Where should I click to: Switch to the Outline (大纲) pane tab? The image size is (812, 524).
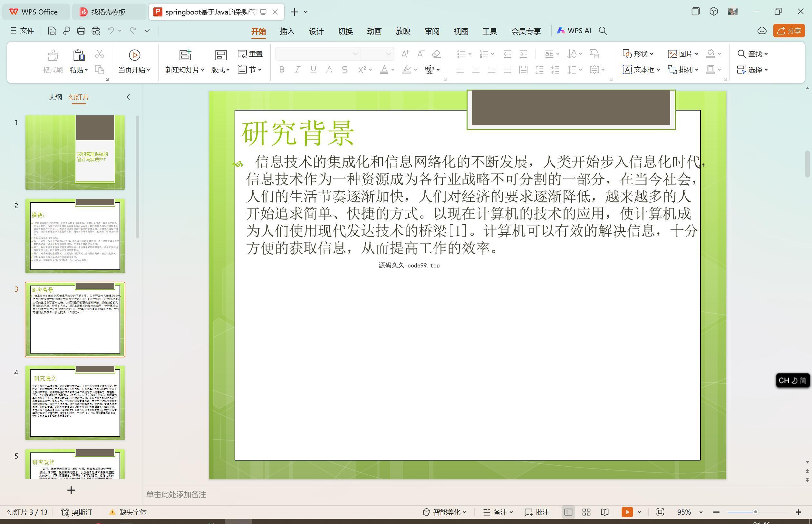click(x=55, y=97)
